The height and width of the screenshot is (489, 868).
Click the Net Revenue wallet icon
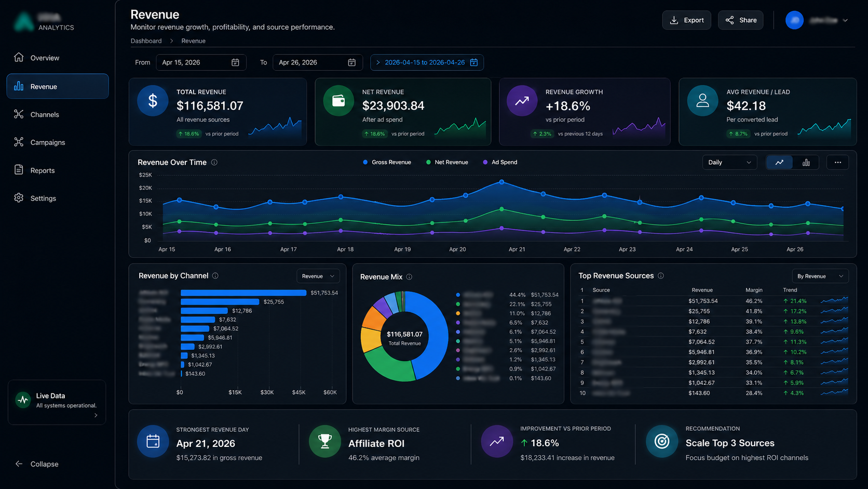(338, 101)
